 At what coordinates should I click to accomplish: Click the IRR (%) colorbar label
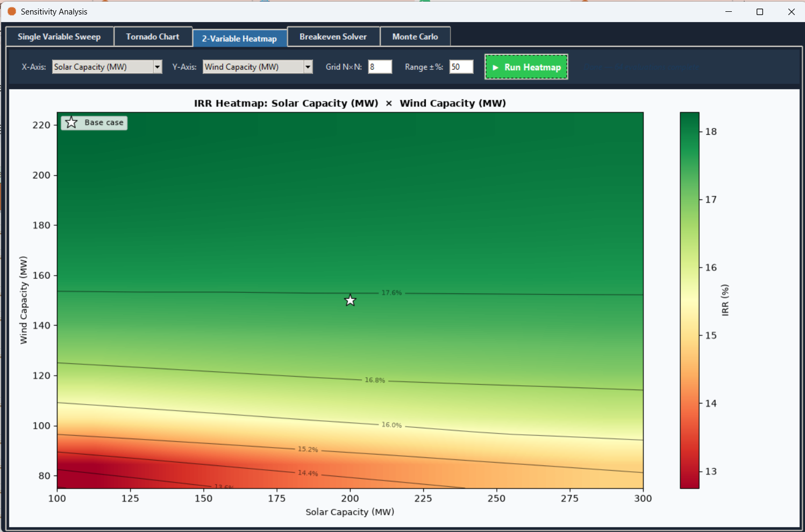tap(725, 300)
